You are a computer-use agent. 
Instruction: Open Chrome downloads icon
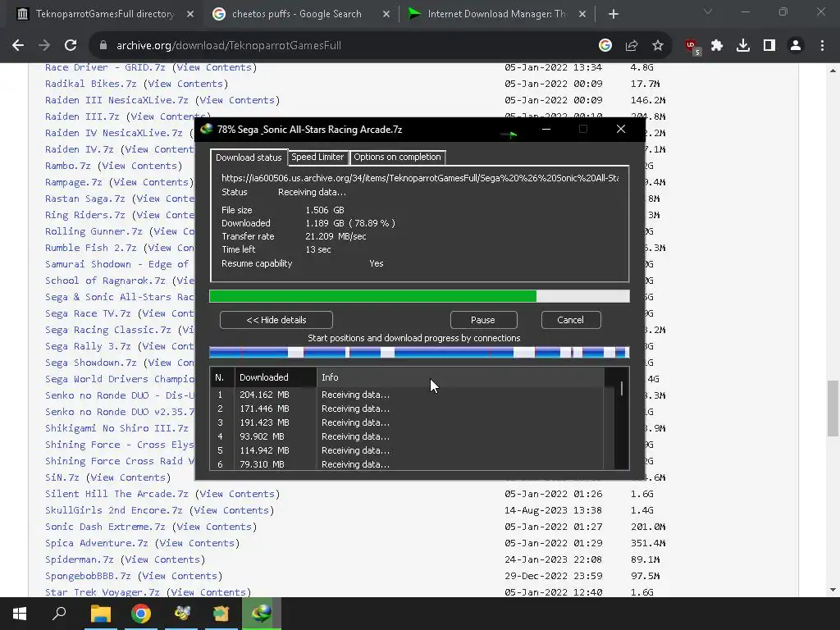pos(743,46)
